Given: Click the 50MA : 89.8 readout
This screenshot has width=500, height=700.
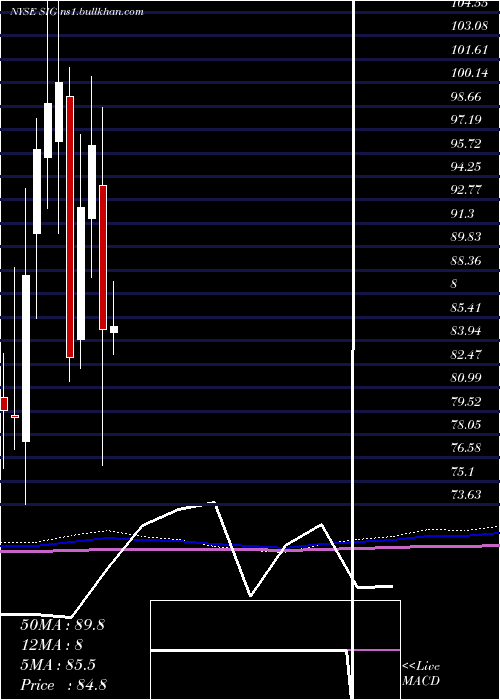Looking at the screenshot, I should [x=62, y=625].
